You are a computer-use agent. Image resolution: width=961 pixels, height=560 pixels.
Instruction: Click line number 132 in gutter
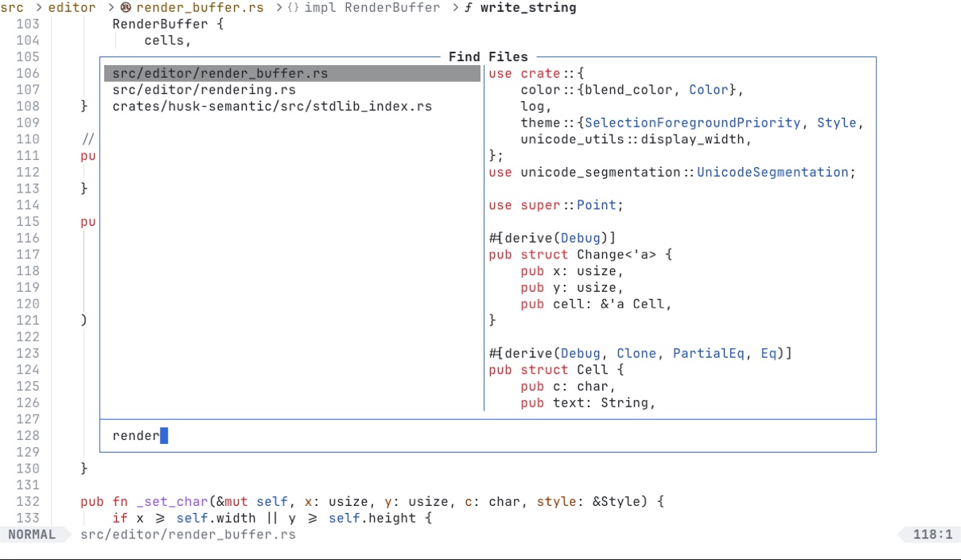[x=28, y=502]
